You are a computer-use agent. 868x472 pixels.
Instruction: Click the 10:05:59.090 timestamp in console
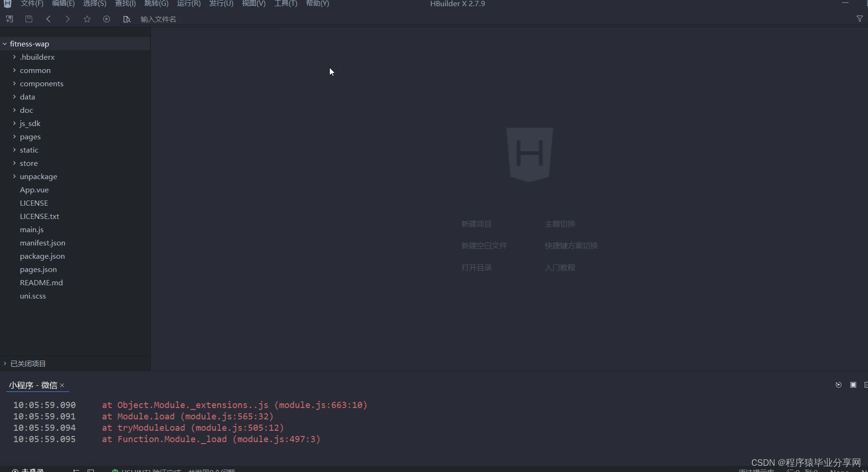click(45, 405)
